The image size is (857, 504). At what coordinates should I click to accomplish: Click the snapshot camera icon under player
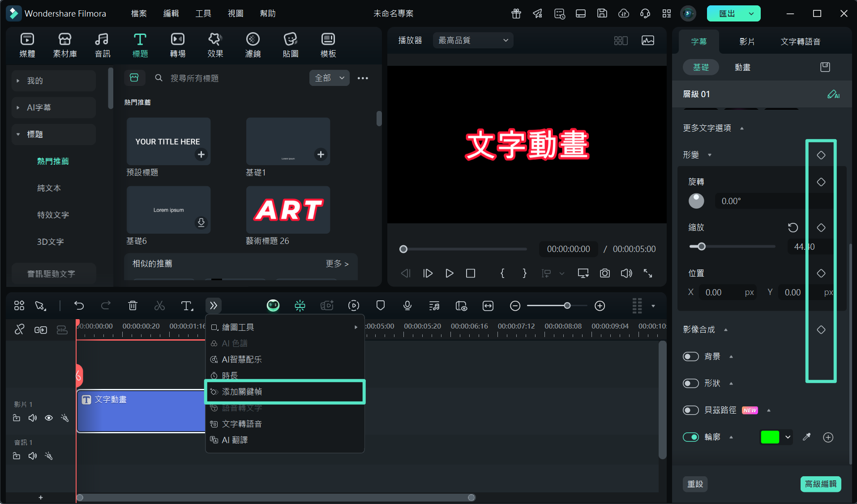tap(605, 273)
